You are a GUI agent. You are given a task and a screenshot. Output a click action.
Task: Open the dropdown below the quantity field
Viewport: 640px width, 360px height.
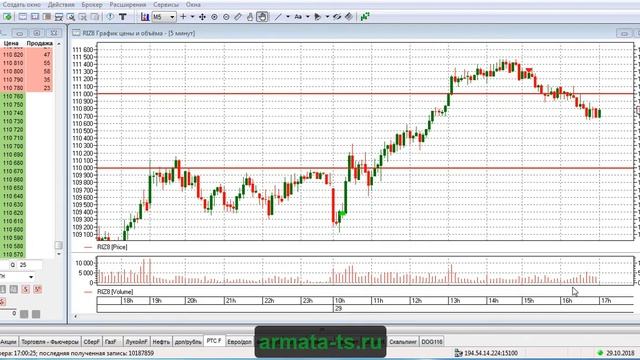[x=31, y=277]
